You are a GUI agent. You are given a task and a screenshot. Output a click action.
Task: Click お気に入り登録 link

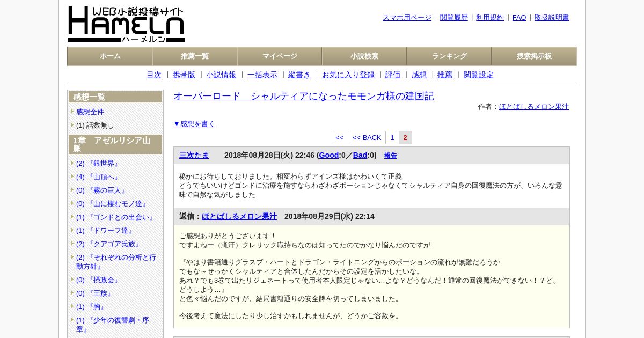pyautogui.click(x=348, y=75)
